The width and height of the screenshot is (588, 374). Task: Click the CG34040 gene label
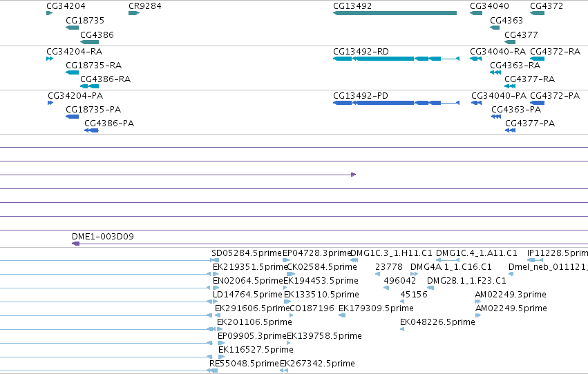tap(489, 6)
